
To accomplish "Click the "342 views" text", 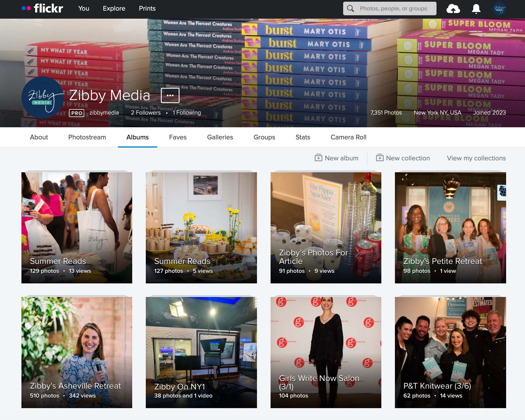I will pos(82,396).
